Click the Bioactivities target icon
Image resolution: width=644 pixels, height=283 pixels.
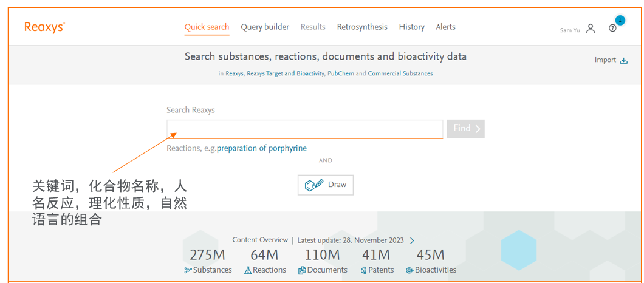409,270
